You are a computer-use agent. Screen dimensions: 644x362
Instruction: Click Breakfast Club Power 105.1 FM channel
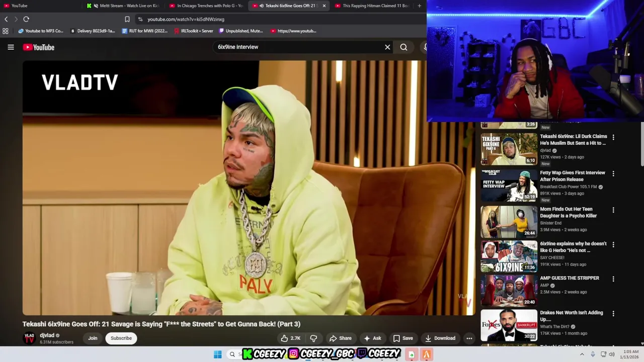tap(569, 187)
